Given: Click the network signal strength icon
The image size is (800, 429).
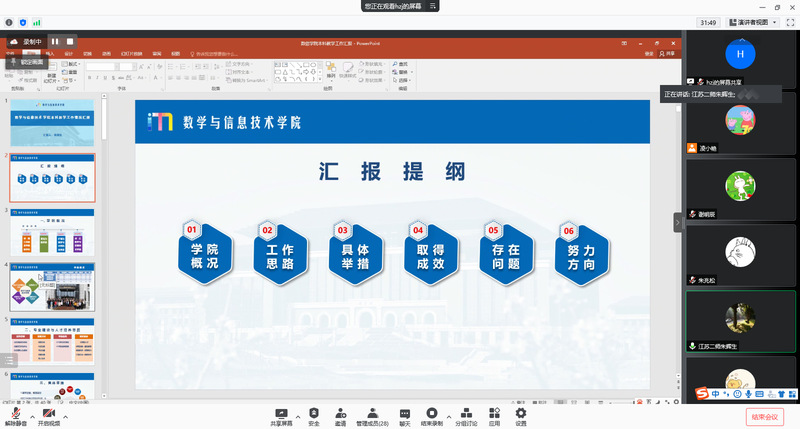Looking at the screenshot, I should coord(37,21).
